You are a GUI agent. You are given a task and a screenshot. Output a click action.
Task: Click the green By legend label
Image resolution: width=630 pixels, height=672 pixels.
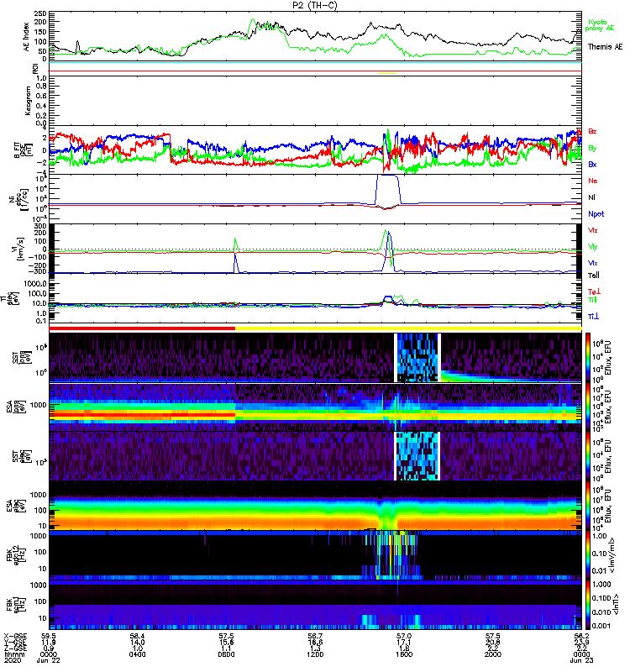pos(592,149)
